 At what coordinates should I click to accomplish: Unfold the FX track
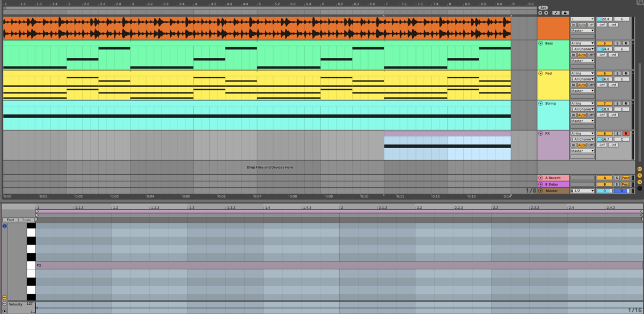click(540, 133)
